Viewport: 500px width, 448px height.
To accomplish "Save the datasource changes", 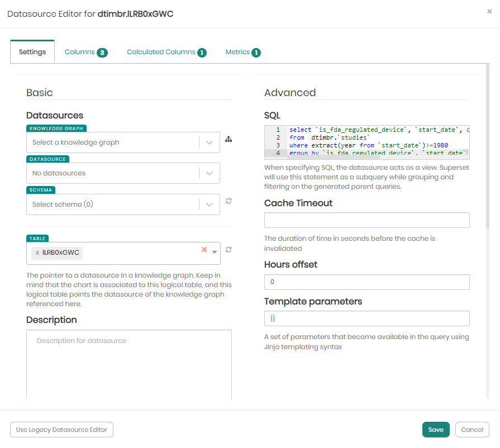I will pyautogui.click(x=435, y=430).
